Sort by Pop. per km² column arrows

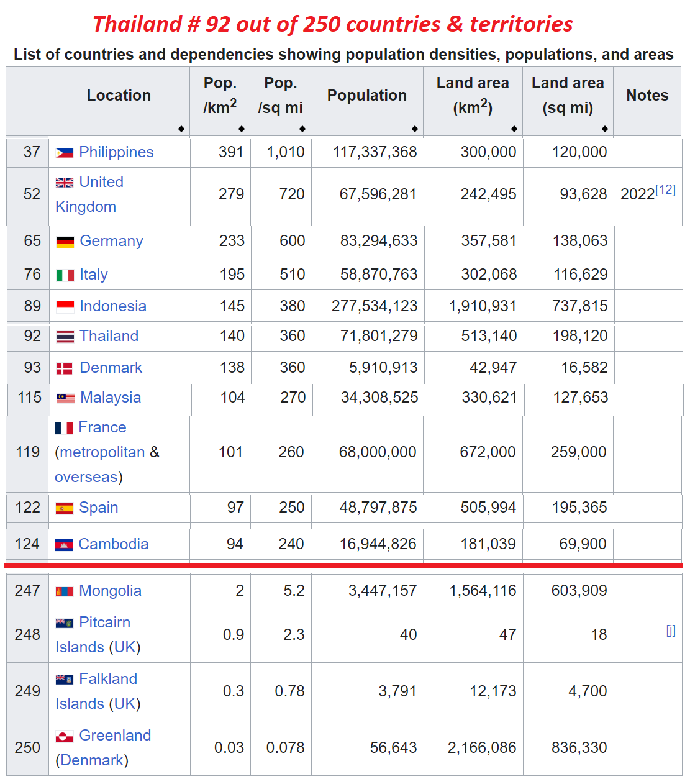[x=242, y=129]
